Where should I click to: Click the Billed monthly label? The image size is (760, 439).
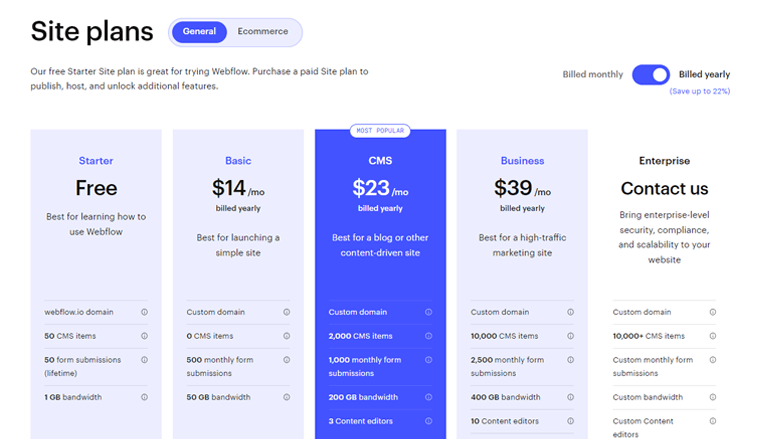[592, 75]
